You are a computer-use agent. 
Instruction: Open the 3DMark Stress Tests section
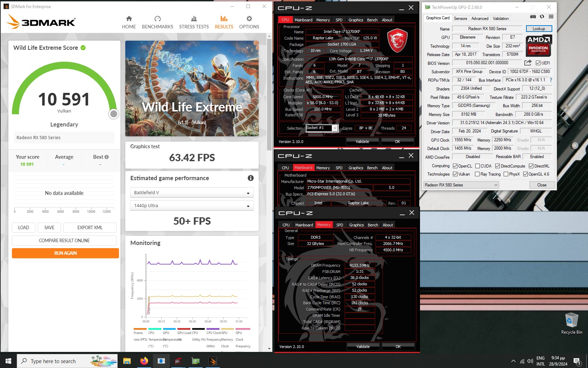pos(194,22)
